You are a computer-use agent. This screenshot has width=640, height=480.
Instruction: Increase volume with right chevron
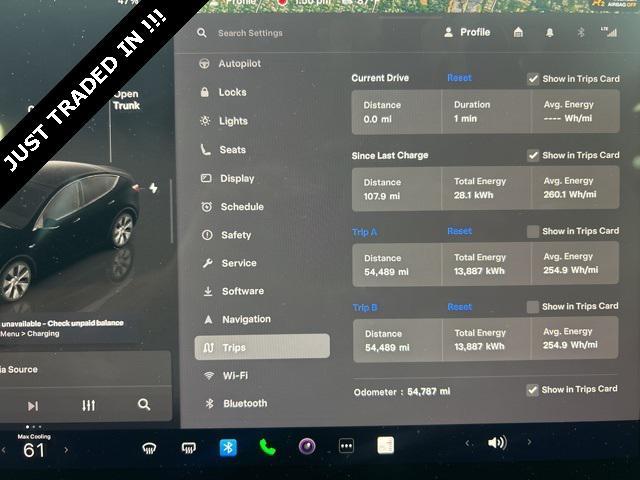(529, 442)
